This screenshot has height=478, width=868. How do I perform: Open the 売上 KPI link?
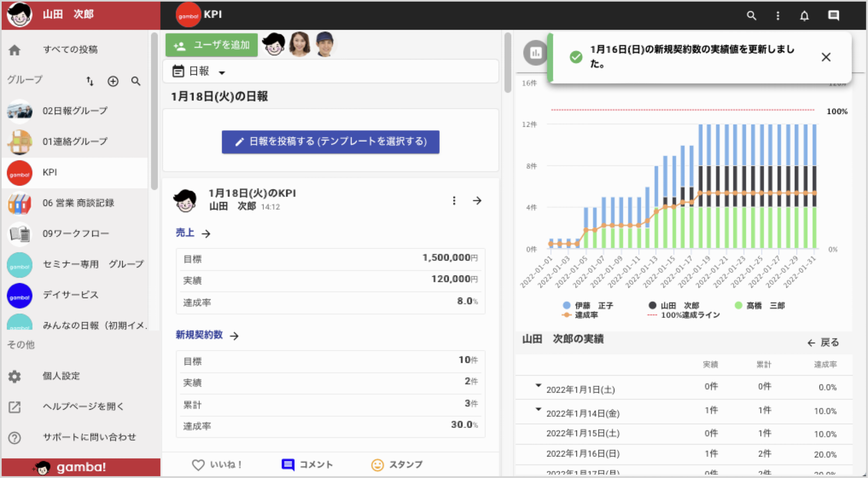[x=193, y=233]
